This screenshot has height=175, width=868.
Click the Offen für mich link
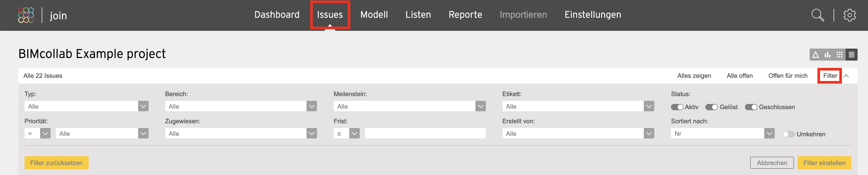tap(788, 76)
